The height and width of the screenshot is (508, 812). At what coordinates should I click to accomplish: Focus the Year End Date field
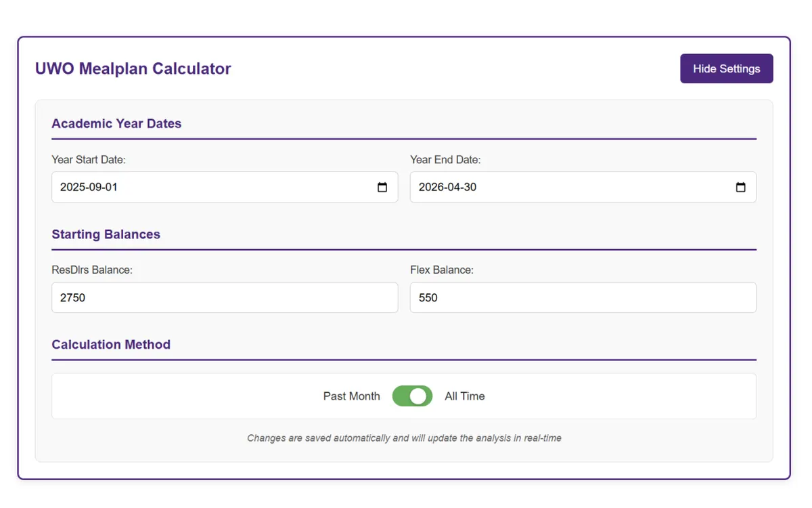(x=583, y=187)
